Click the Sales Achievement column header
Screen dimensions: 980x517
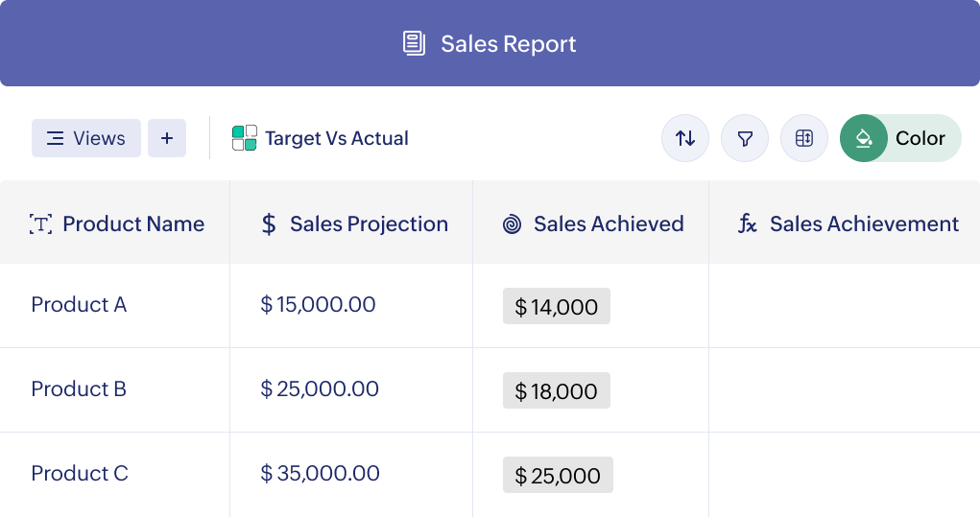[863, 224]
